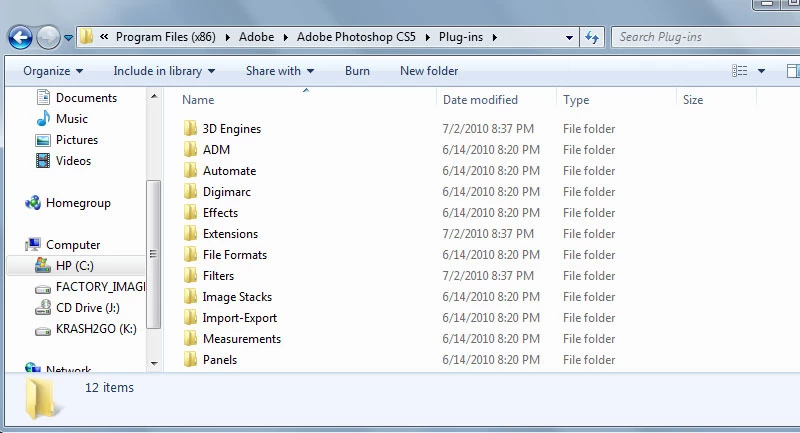Click the Forward navigation arrow button

[x=48, y=37]
